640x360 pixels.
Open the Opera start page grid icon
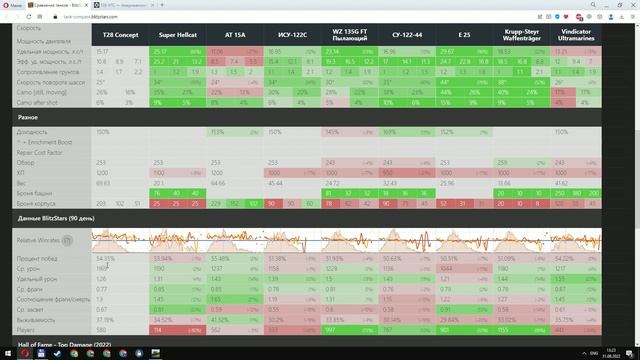tap(40, 17)
